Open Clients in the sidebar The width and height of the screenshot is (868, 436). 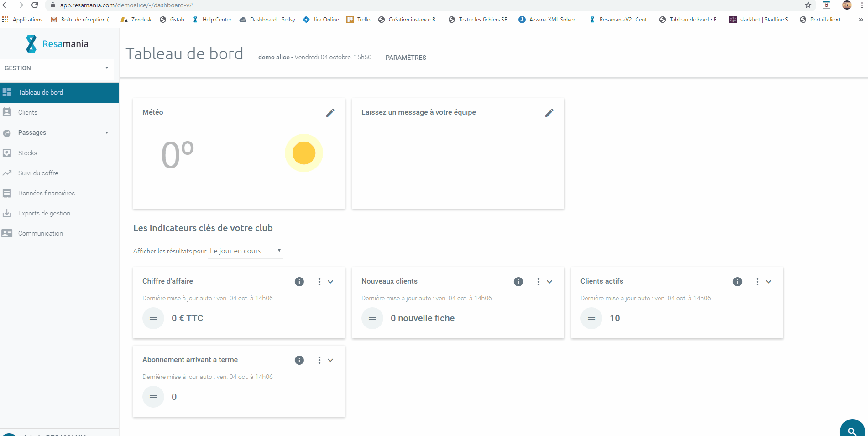coord(59,112)
